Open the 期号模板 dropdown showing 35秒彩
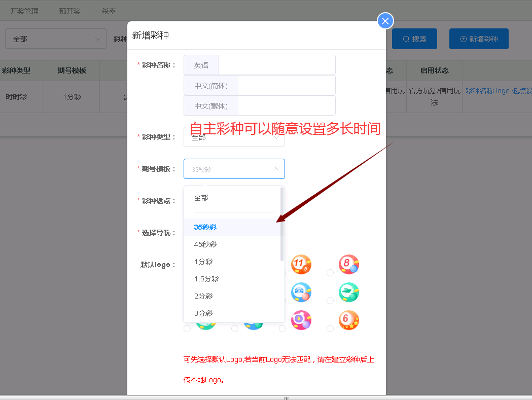The image size is (532, 400). tap(234, 169)
